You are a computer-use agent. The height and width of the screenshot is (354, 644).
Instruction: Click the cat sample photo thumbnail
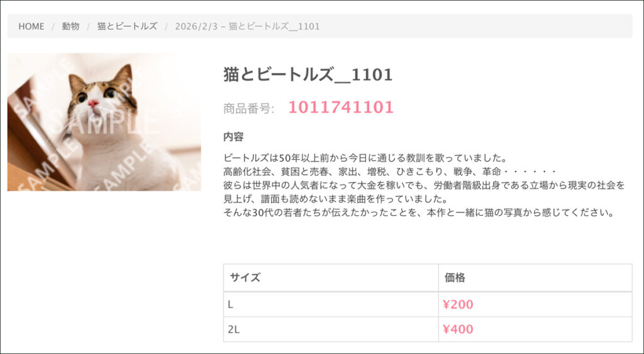104,122
